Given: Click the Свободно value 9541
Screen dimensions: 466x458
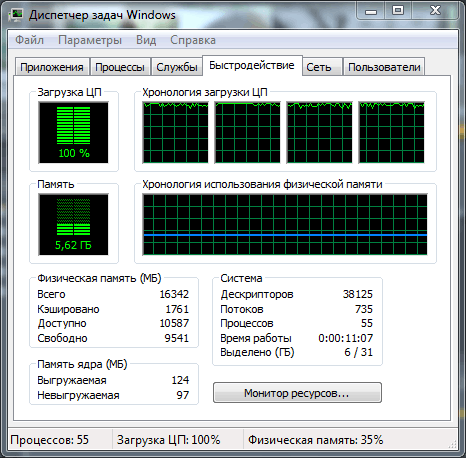Looking at the screenshot, I should point(177,338).
